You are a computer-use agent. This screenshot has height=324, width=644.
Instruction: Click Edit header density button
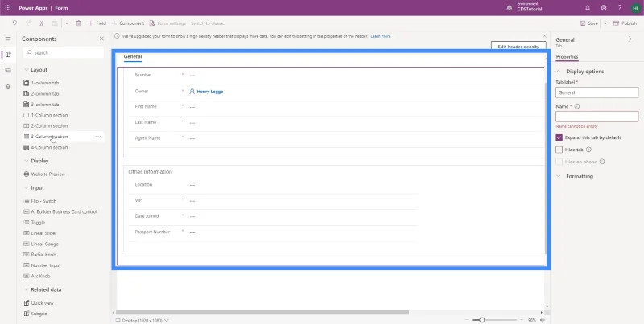[518, 46]
